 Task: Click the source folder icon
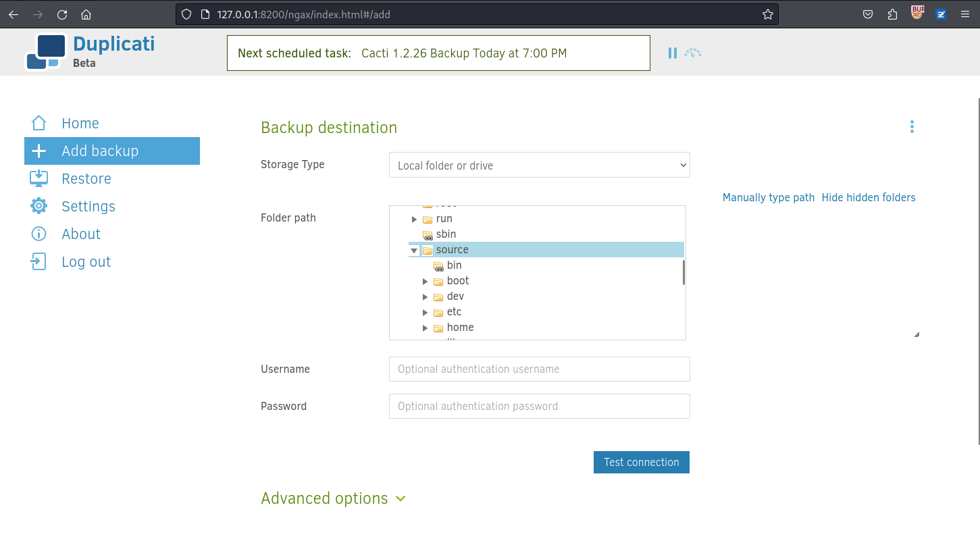point(428,250)
